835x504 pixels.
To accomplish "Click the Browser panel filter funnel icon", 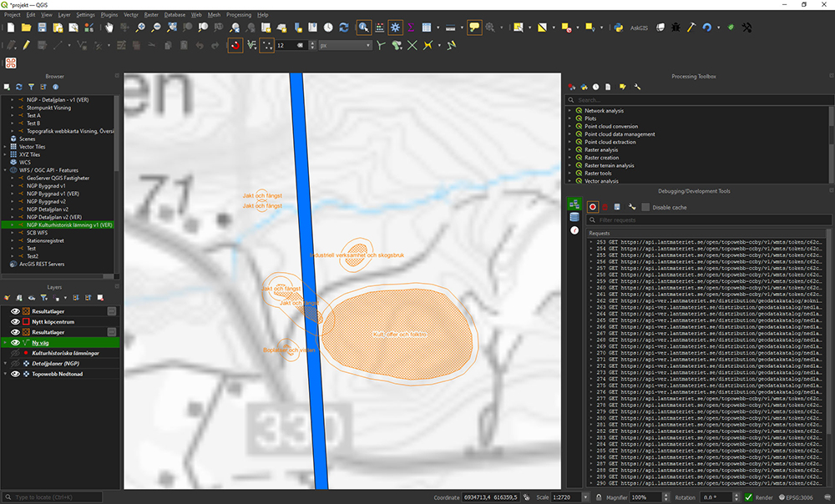I will click(x=32, y=87).
